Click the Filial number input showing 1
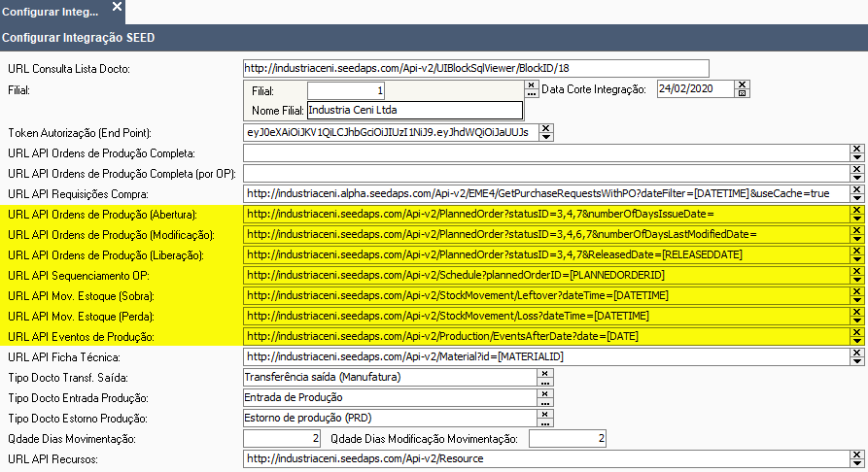This screenshot has width=868, height=472. coord(346,90)
